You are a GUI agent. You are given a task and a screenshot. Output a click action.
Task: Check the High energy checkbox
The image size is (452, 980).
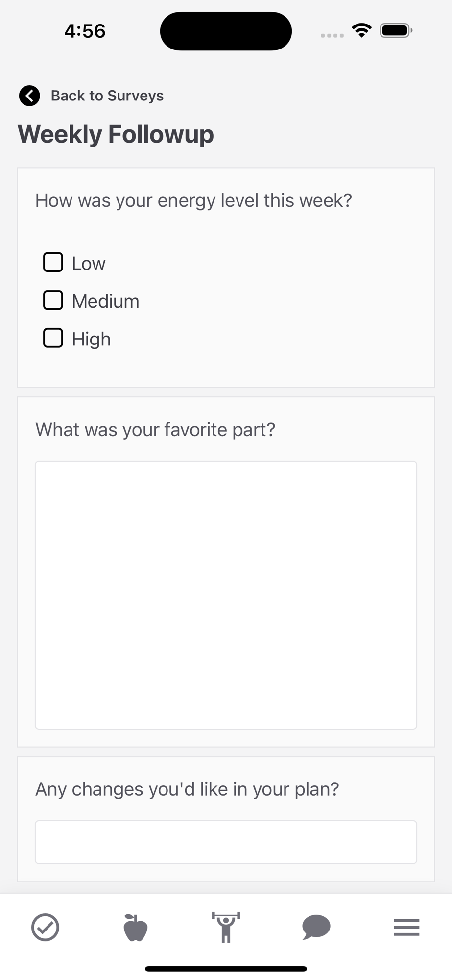53,338
